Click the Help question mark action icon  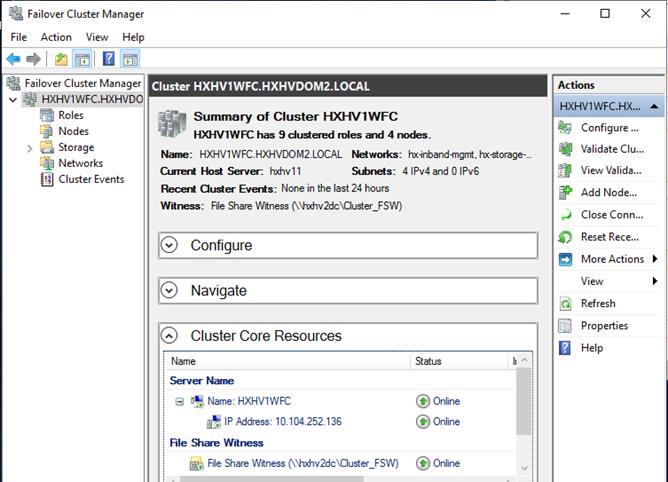click(x=565, y=347)
